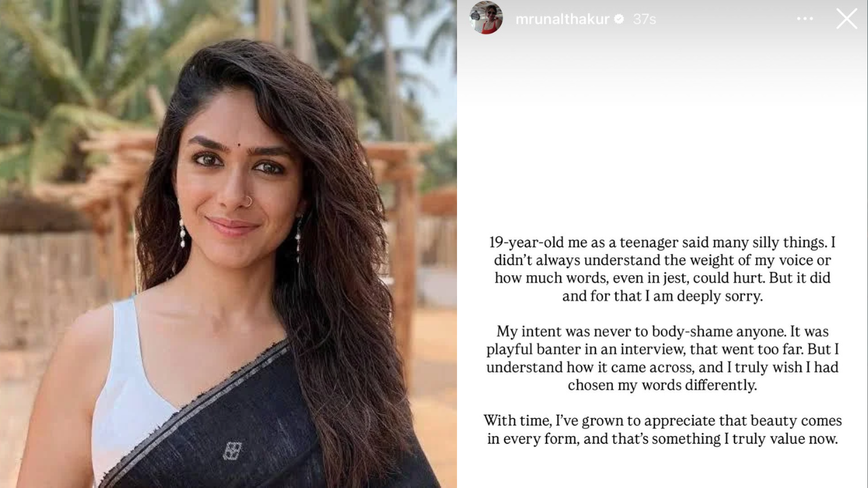
Task: Click the red bindi on her forehead
Action: [240, 126]
